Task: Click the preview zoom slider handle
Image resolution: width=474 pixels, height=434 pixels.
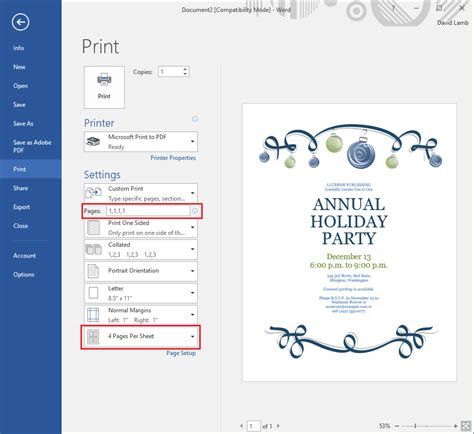Action: [415, 426]
